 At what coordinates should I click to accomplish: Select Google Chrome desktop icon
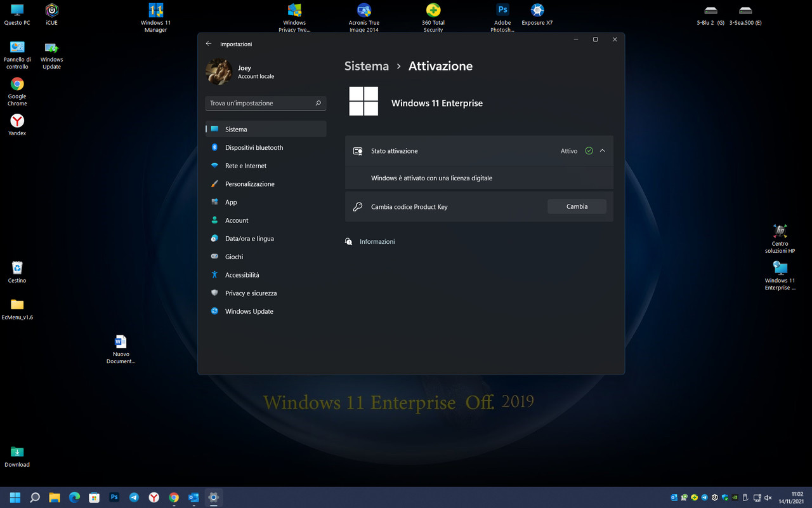pyautogui.click(x=17, y=92)
